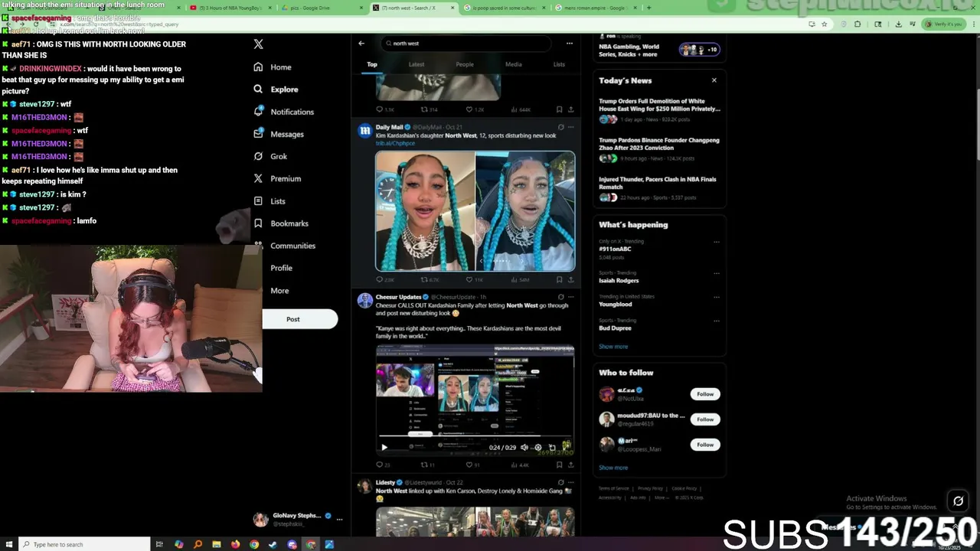Click the Cheesur video picture-in-picture icon
The image size is (980, 551).
click(x=552, y=448)
